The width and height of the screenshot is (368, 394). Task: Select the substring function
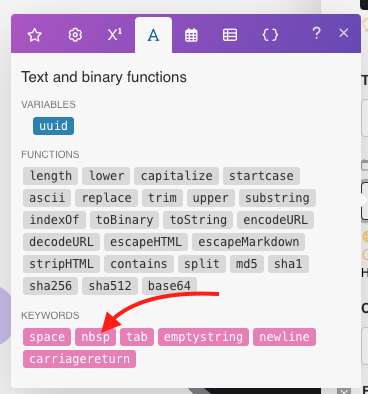pyautogui.click(x=277, y=198)
